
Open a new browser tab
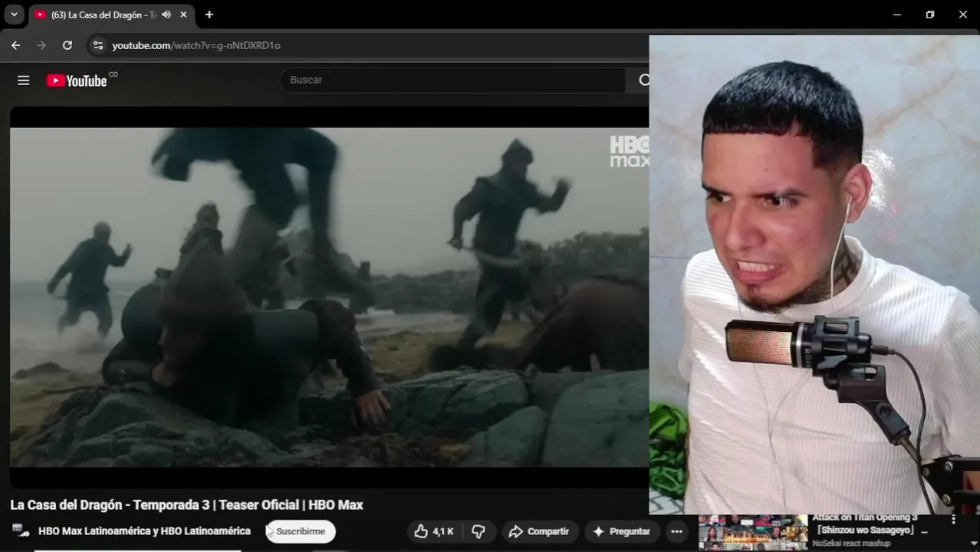(x=209, y=15)
